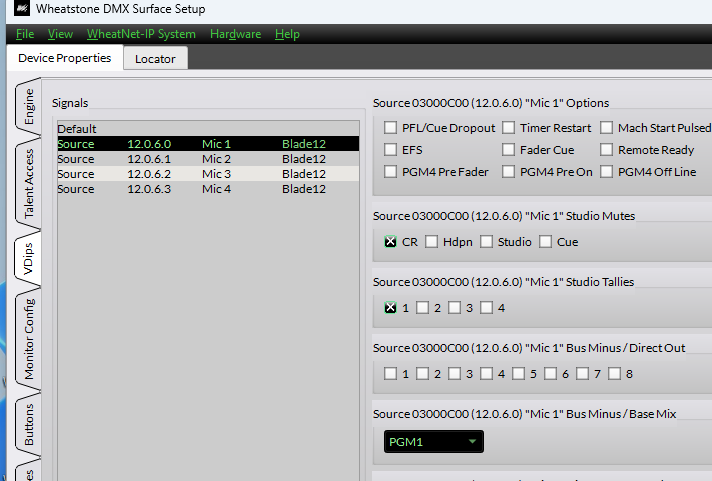Toggle the EFS checkbox

pyautogui.click(x=390, y=149)
